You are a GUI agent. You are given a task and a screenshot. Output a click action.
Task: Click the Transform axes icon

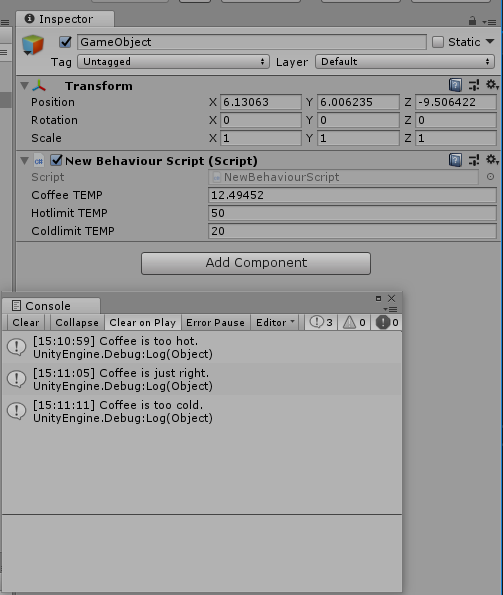coord(39,86)
